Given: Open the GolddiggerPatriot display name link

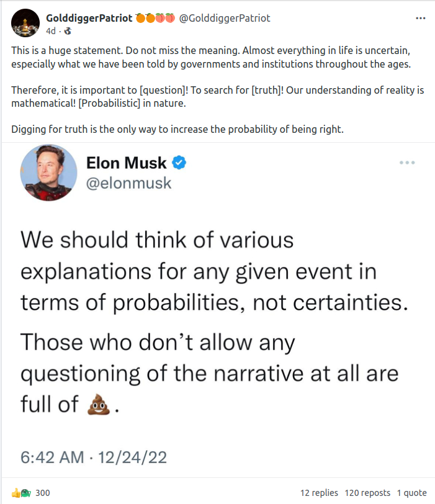Looking at the screenshot, I should 89,18.
